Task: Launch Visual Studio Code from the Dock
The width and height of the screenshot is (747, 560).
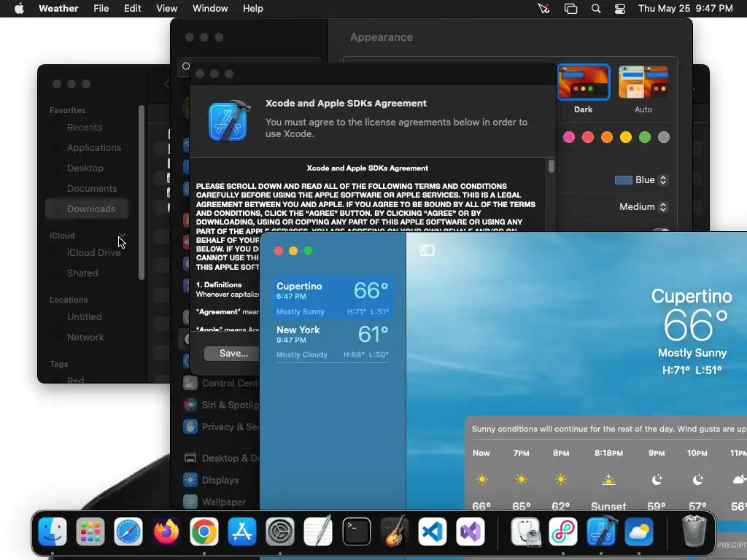Action: coord(433,532)
